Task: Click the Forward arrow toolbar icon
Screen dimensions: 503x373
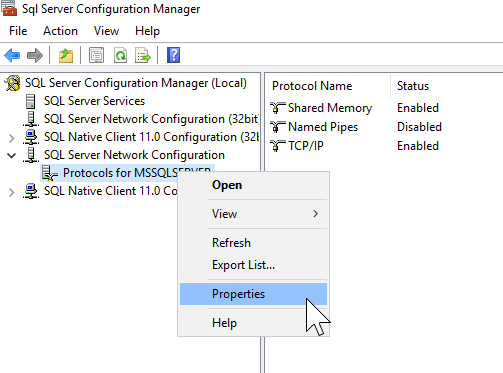Action: point(35,55)
